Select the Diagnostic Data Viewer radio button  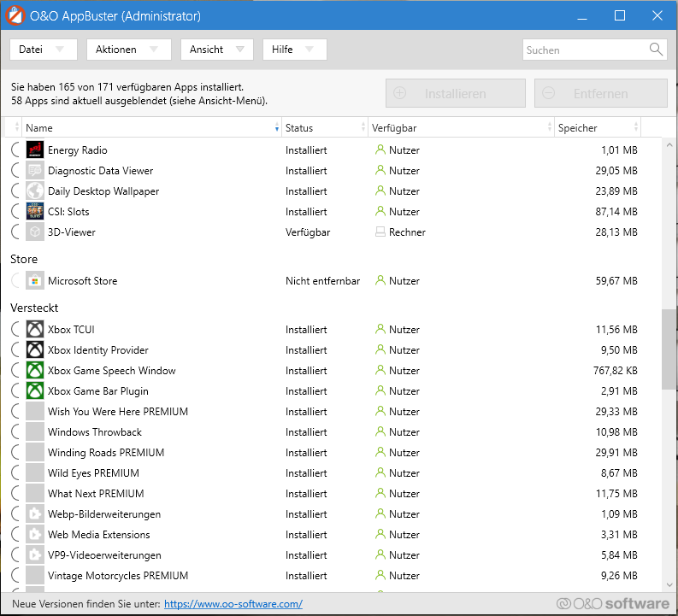15,171
